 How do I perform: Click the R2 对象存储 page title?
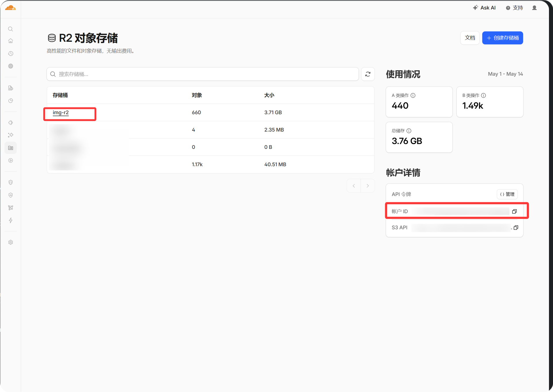pyautogui.click(x=88, y=38)
